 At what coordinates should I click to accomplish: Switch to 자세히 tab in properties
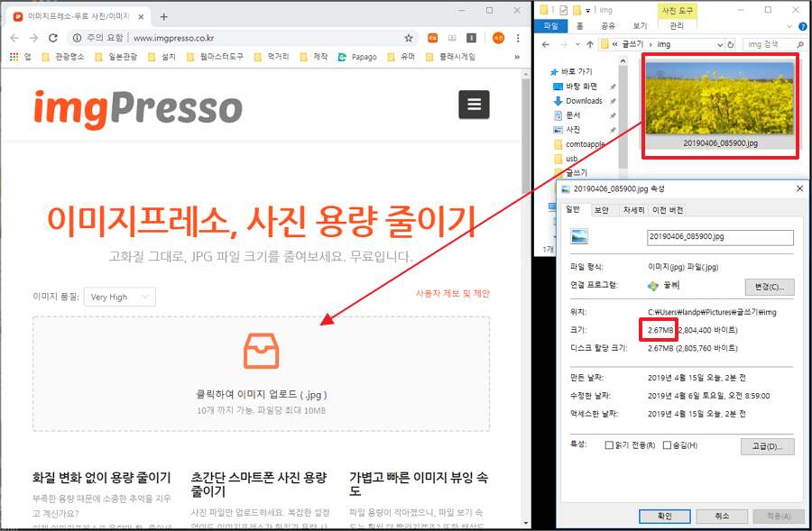pos(634,209)
